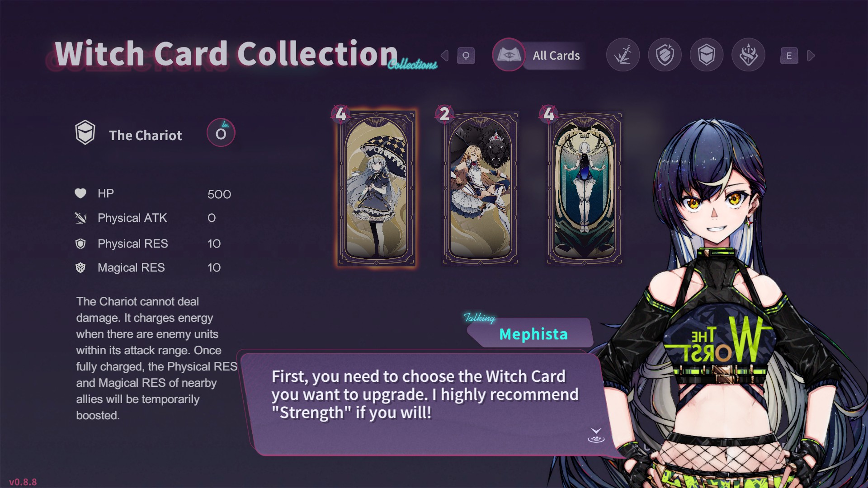The width and height of the screenshot is (868, 488).
Task: Click the level 0 badge next to The Chariot
Action: (x=221, y=133)
